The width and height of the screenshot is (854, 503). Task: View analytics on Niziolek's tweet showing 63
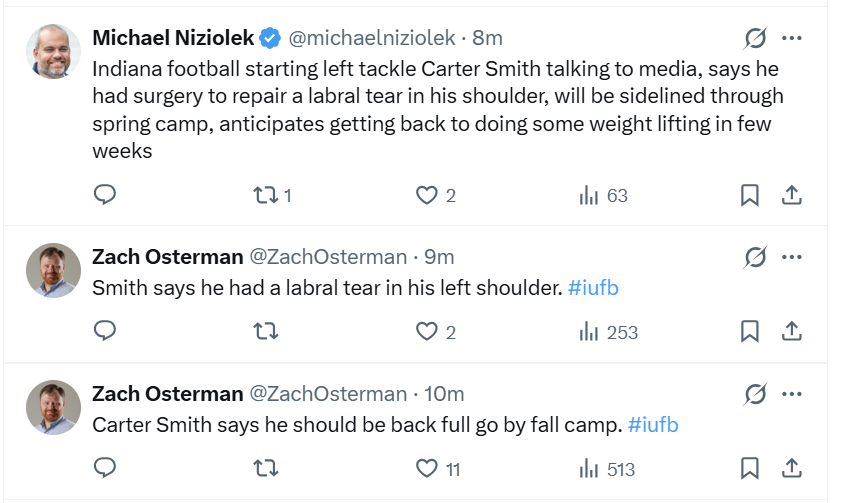[x=603, y=195]
